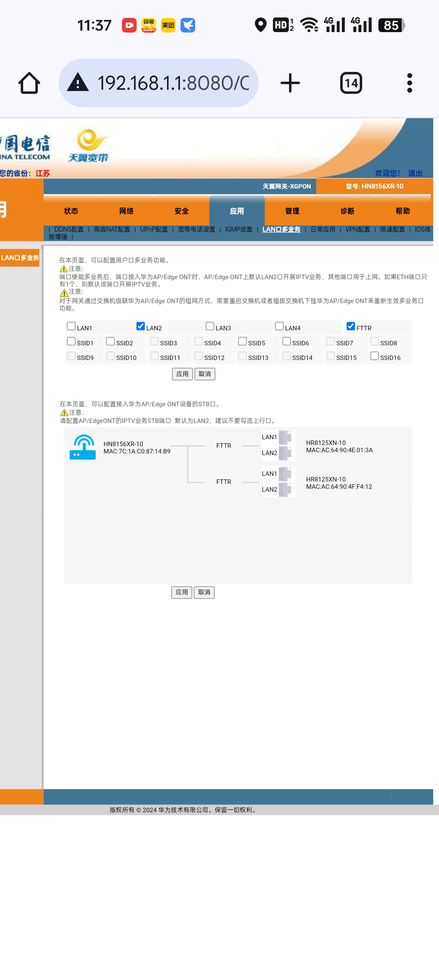Check the SSID16 checkbox
The image size is (439, 980).
click(x=375, y=356)
